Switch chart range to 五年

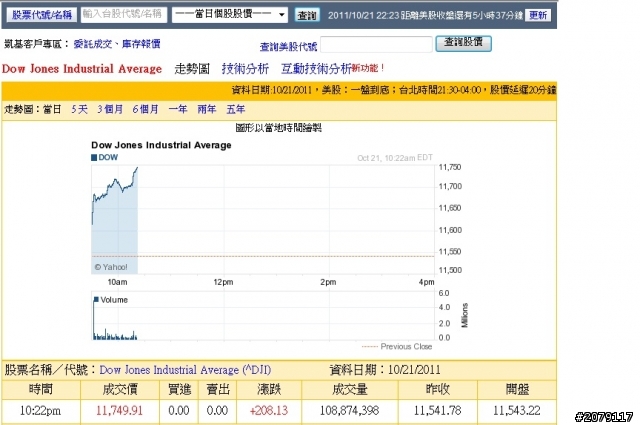[236, 109]
